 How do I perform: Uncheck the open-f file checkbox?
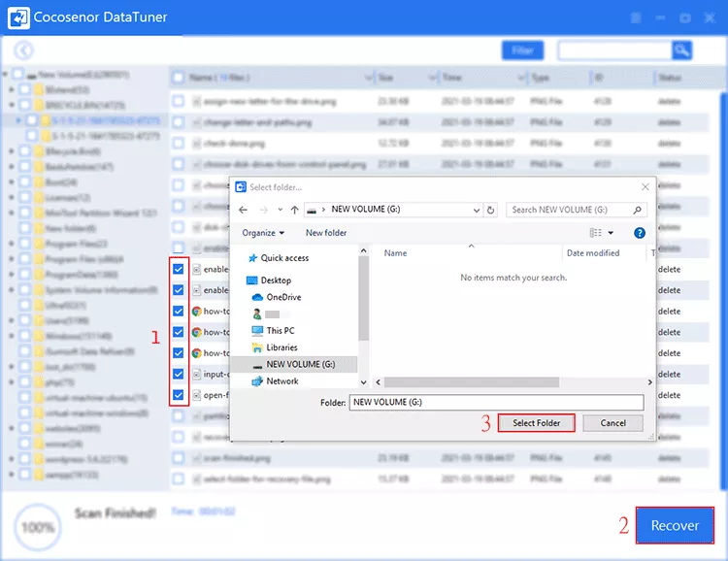[179, 395]
